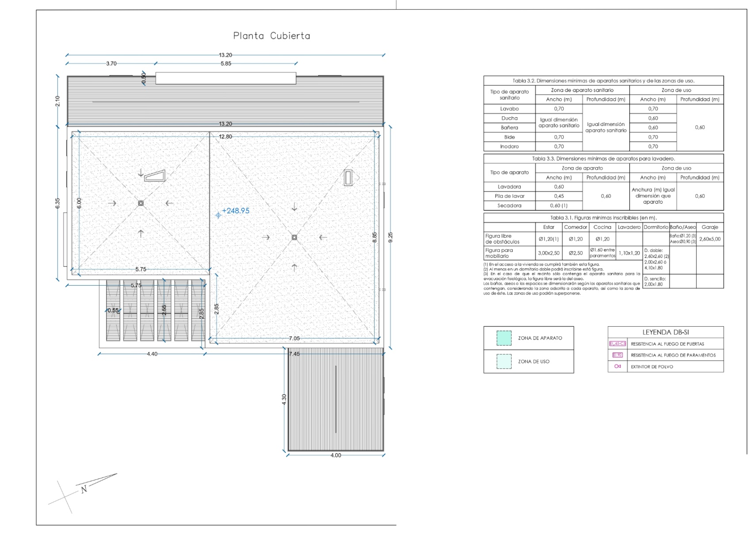Click the door fire resistance legend symbol

point(617,343)
